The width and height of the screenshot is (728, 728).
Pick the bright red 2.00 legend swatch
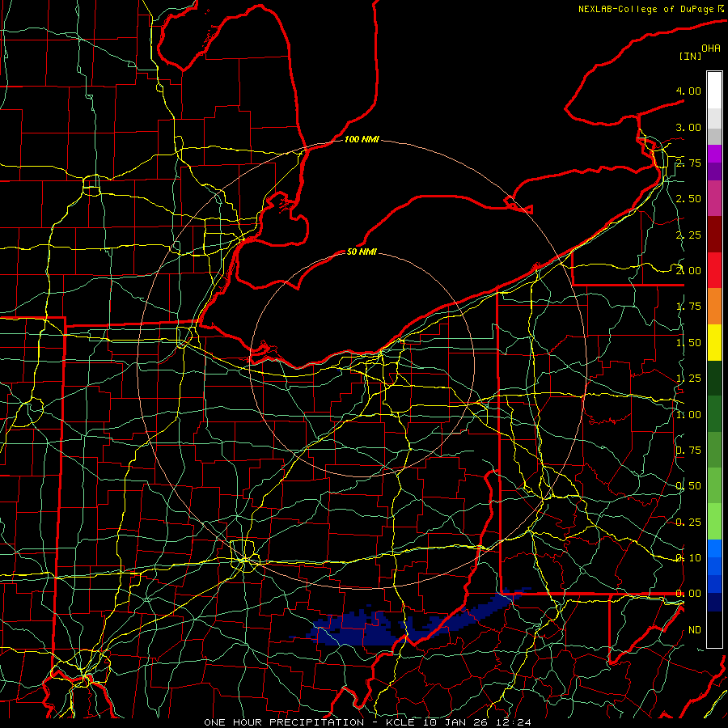pyautogui.click(x=714, y=270)
